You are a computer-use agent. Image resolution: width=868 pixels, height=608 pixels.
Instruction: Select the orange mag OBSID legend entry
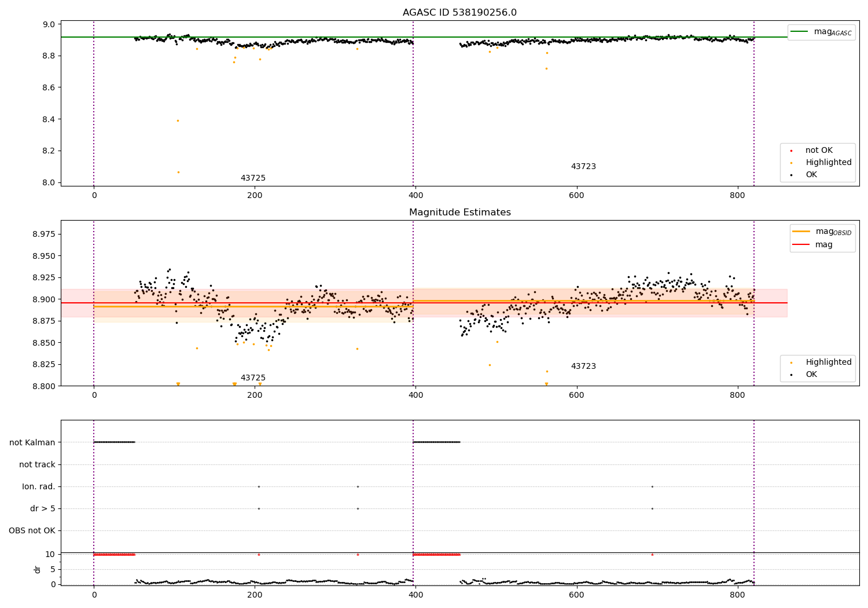(822, 232)
